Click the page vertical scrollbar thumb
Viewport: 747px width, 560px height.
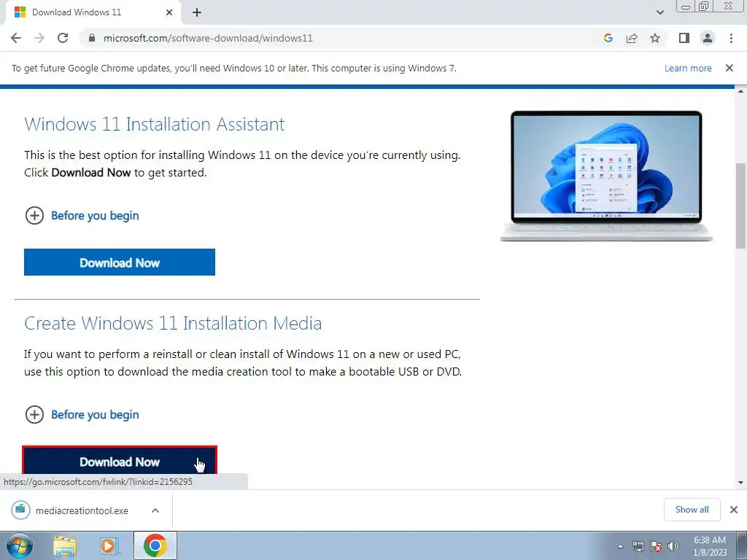740,206
